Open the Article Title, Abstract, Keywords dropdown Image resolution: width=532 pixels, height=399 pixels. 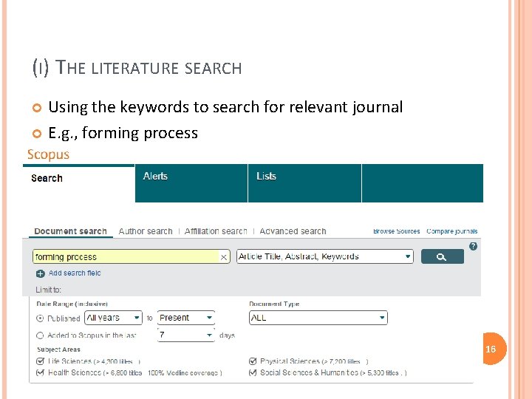(324, 256)
